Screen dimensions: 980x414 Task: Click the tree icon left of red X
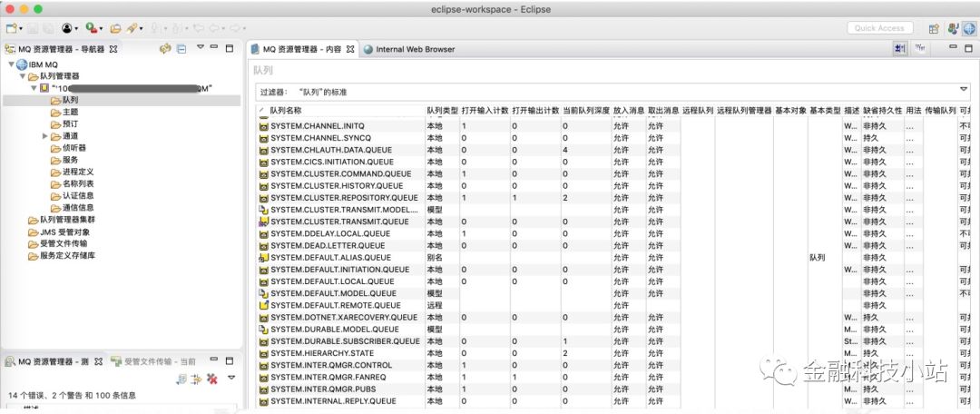tap(181, 379)
